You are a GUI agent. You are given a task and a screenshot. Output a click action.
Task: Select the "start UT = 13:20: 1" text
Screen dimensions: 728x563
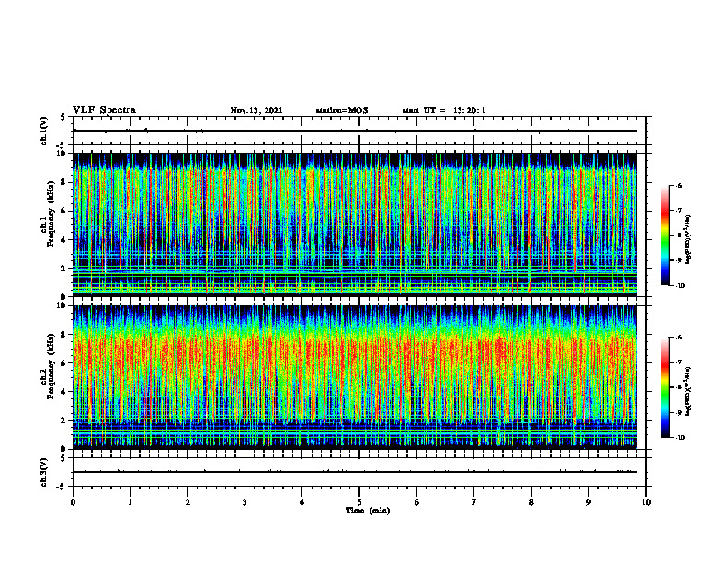click(444, 110)
